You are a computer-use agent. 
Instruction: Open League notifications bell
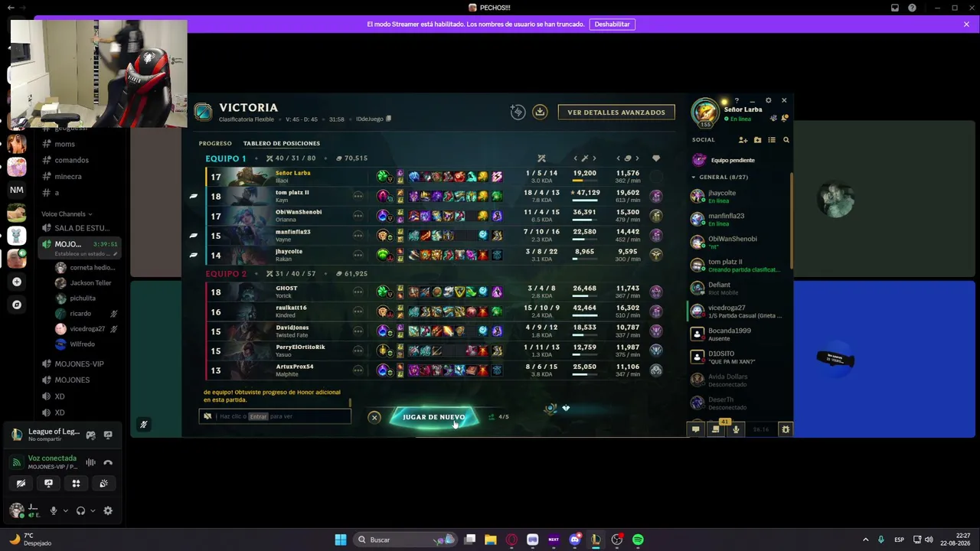pos(785,119)
